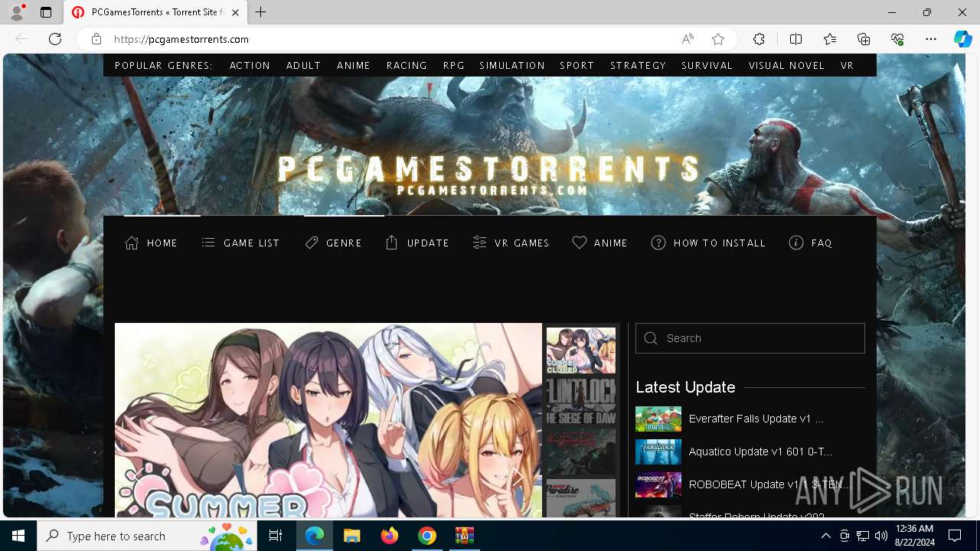The image size is (980, 551).
Task: Click the search magnifier icon on site
Action: 651,338
